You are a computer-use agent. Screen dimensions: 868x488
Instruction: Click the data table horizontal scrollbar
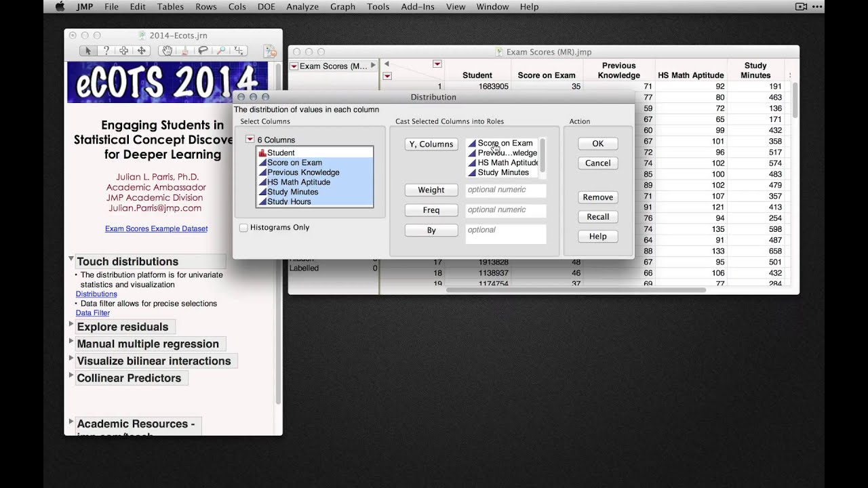coord(576,290)
